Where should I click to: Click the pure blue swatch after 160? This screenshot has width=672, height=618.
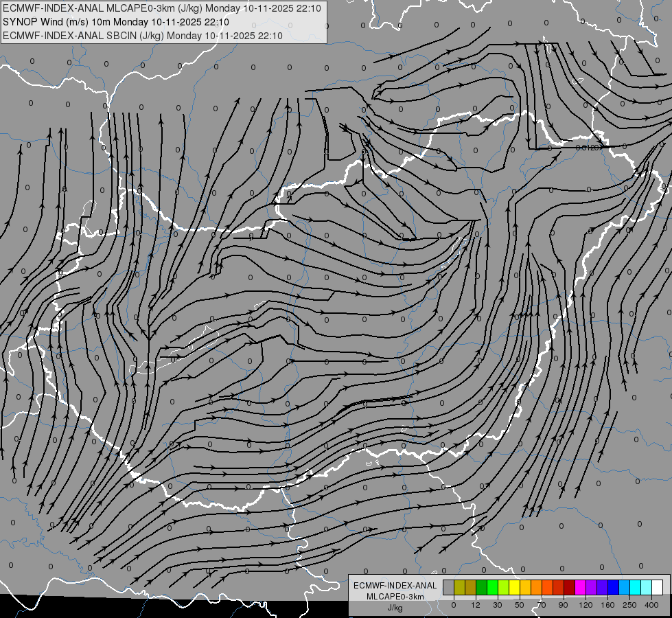(x=613, y=587)
